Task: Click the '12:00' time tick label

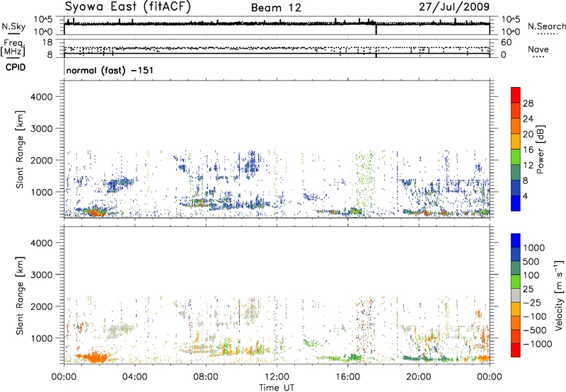Action: click(277, 377)
